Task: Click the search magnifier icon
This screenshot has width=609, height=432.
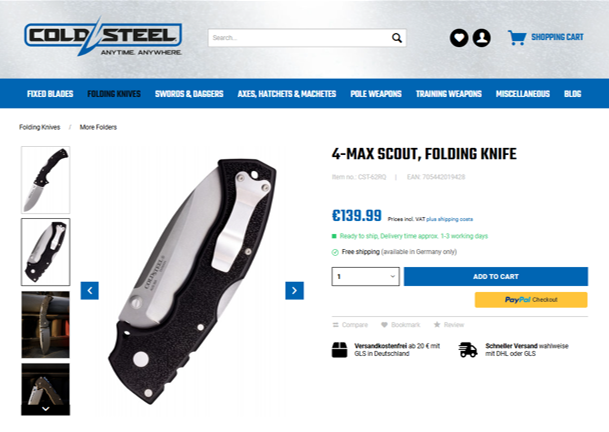Action: coord(397,38)
